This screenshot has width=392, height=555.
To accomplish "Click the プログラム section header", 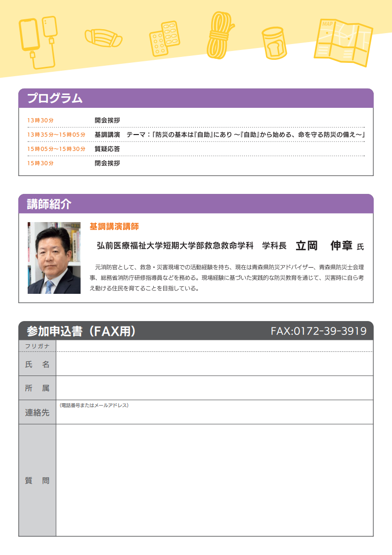I will 55,98.
